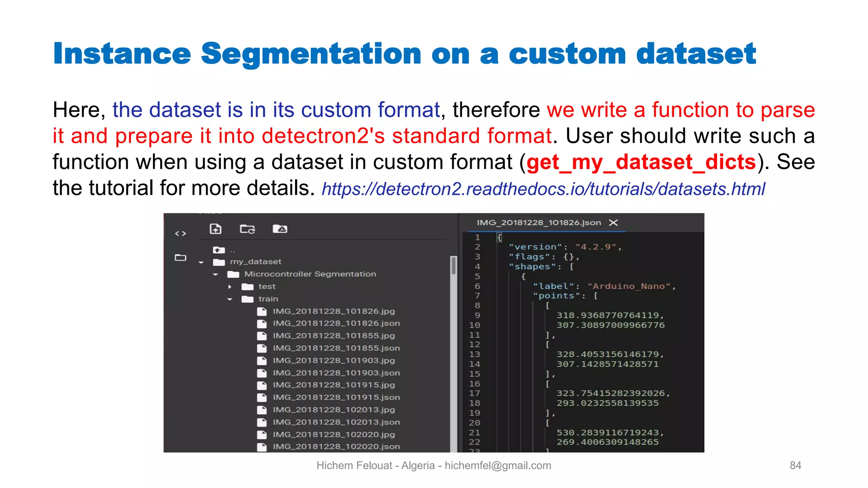Click file icon of IMG_20181228_101915.json

[262, 398]
